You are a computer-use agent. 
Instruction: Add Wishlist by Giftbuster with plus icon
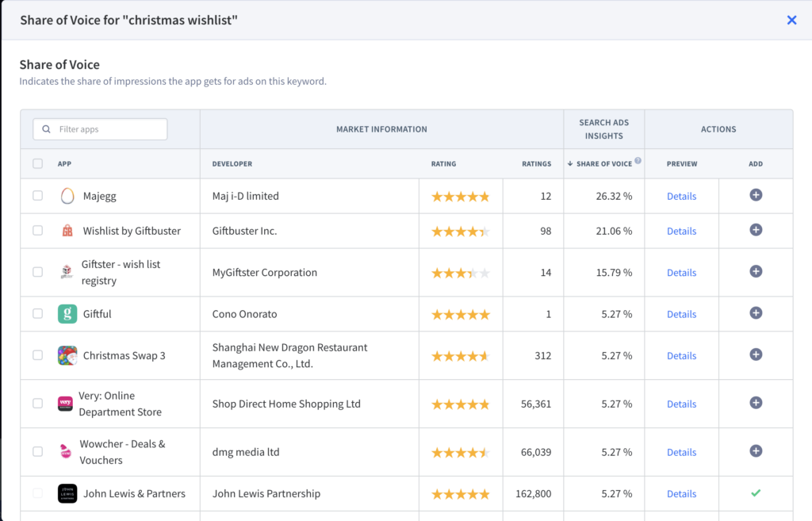(x=756, y=230)
